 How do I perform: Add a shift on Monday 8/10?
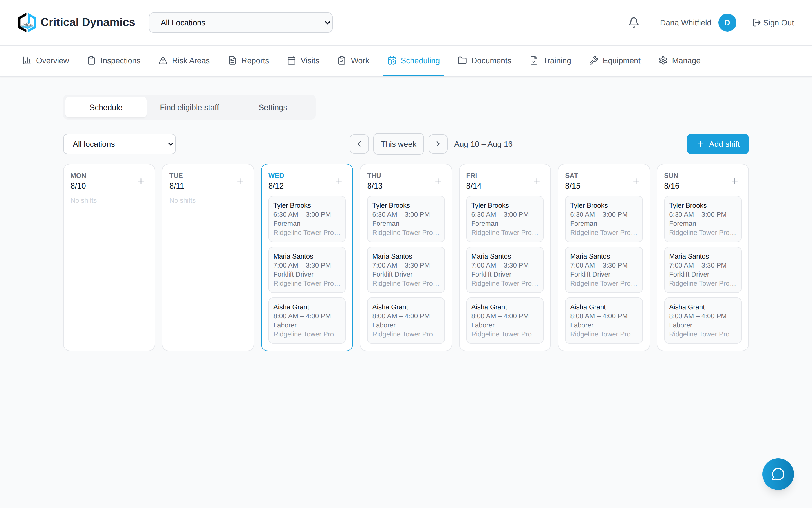pyautogui.click(x=141, y=181)
